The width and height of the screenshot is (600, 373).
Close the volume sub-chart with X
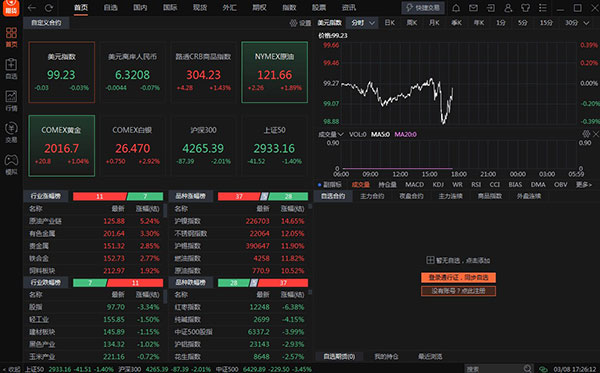pyautogui.click(x=596, y=134)
